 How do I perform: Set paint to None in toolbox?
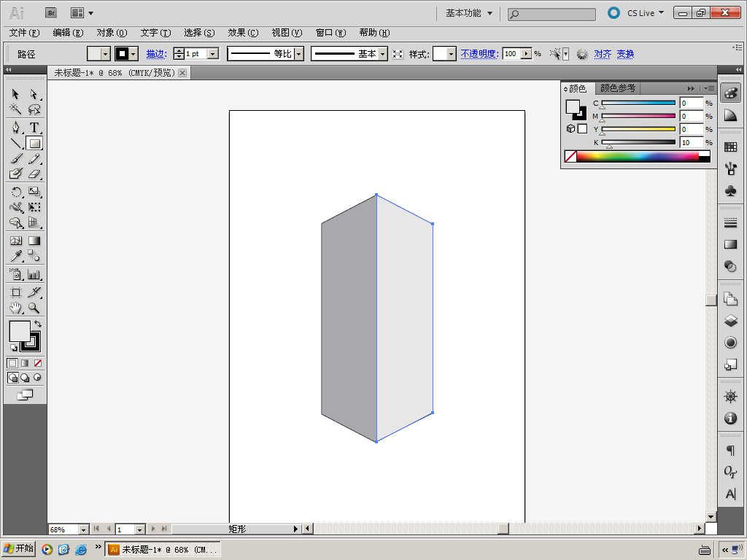(38, 363)
